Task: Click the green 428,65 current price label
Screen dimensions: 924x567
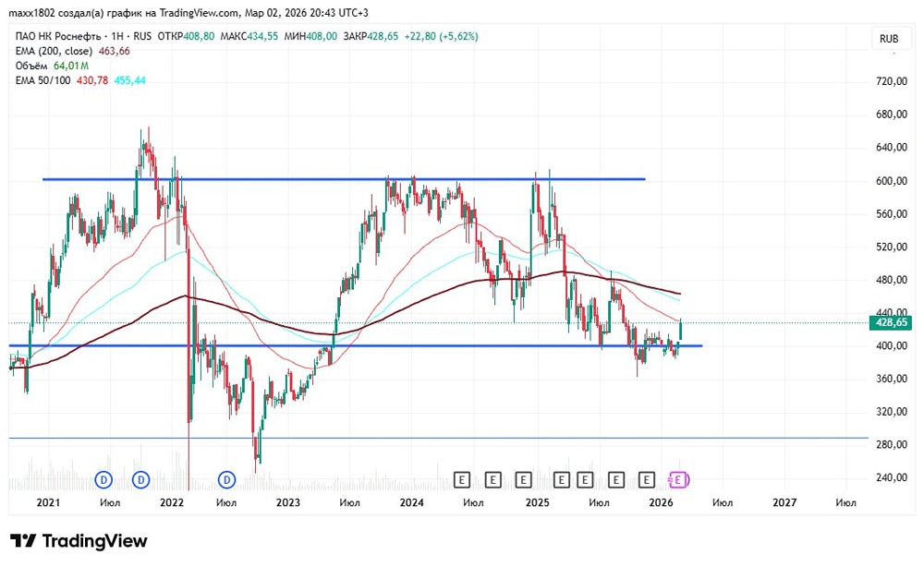Action: 891,322
